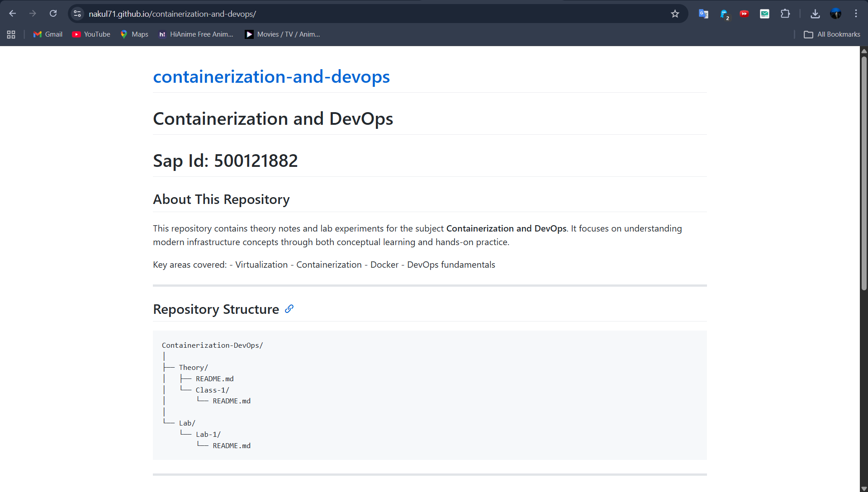Click the browser back arrow
Screen dimensions: 868x492
[x=12, y=14]
